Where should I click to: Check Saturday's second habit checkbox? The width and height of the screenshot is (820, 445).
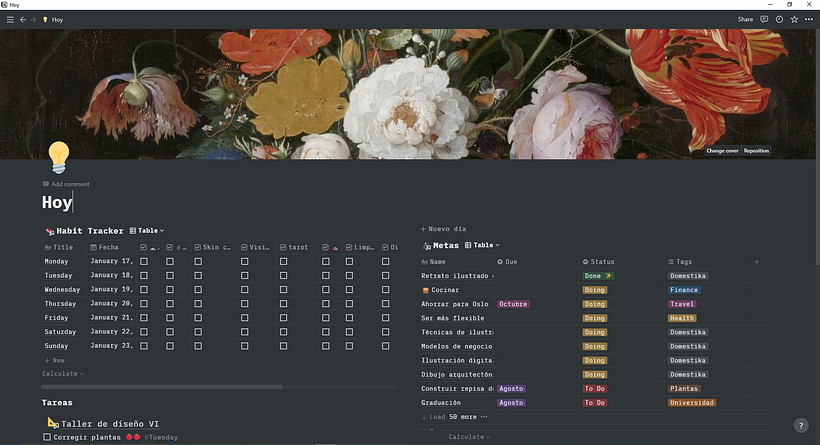click(x=170, y=332)
